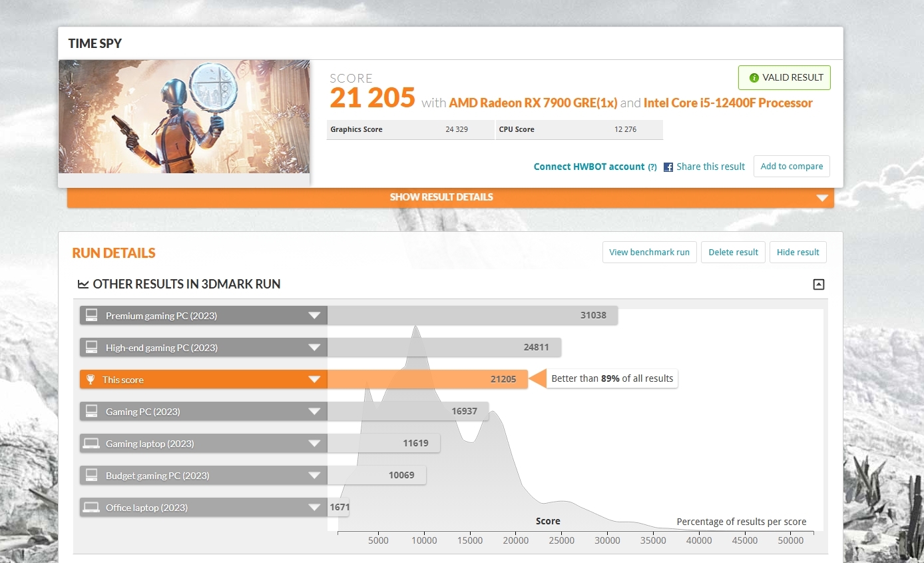Click the desktop icon on High-end gaming PC row
This screenshot has height=563, width=924.
[92, 347]
